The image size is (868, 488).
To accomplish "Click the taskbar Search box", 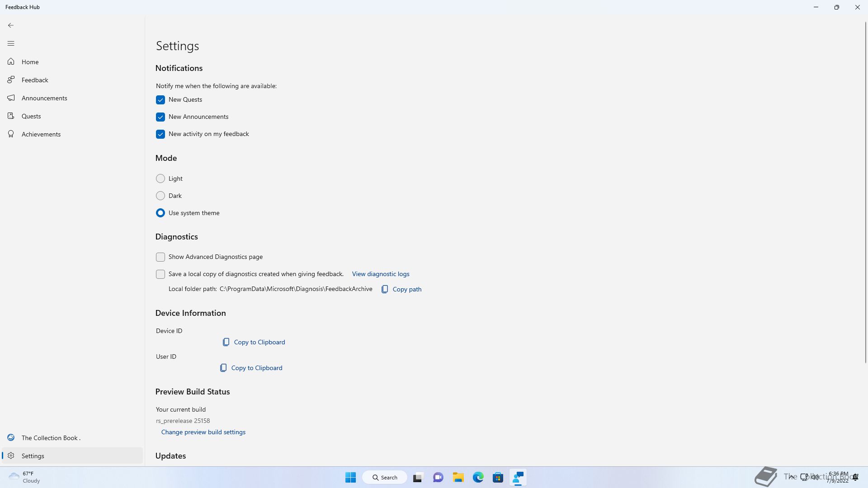I will (385, 477).
